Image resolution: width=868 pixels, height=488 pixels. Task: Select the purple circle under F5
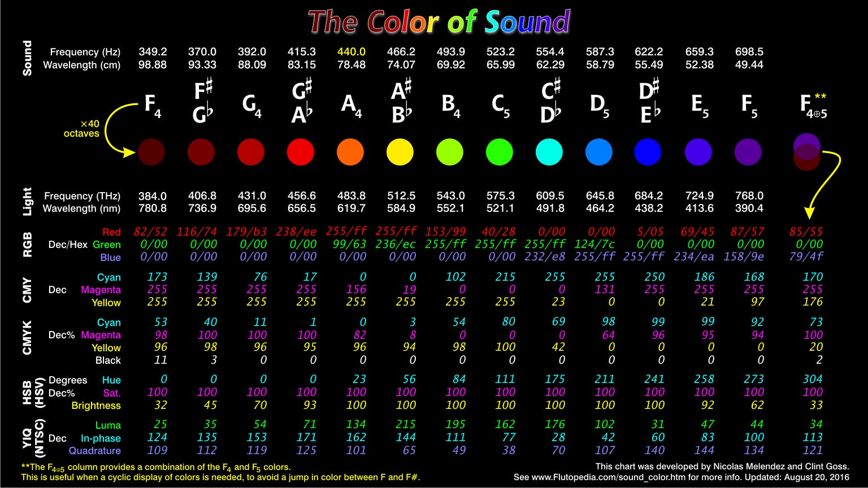[x=748, y=152]
